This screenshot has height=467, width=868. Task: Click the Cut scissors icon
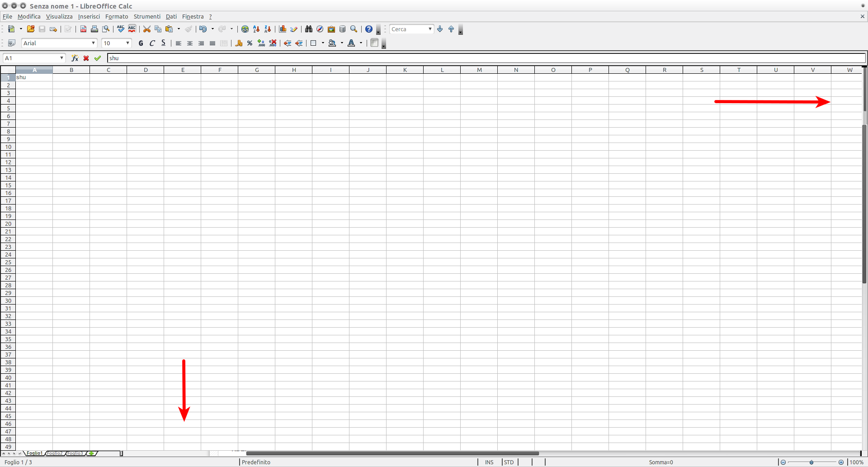(146, 29)
